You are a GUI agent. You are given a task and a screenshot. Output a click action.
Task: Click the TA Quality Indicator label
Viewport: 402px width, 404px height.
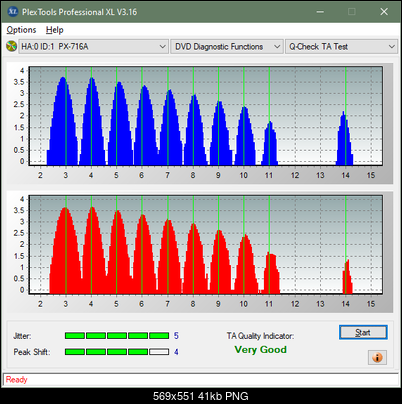[x=260, y=336]
